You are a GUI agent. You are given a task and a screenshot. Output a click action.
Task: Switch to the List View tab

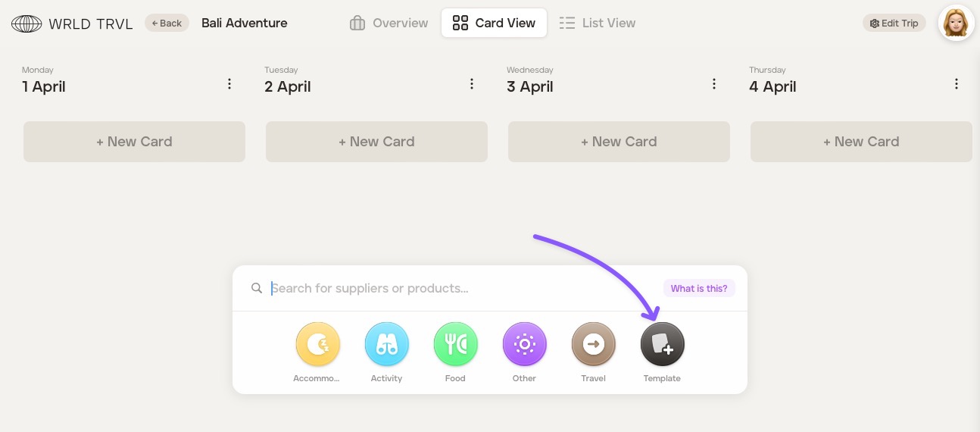598,23
